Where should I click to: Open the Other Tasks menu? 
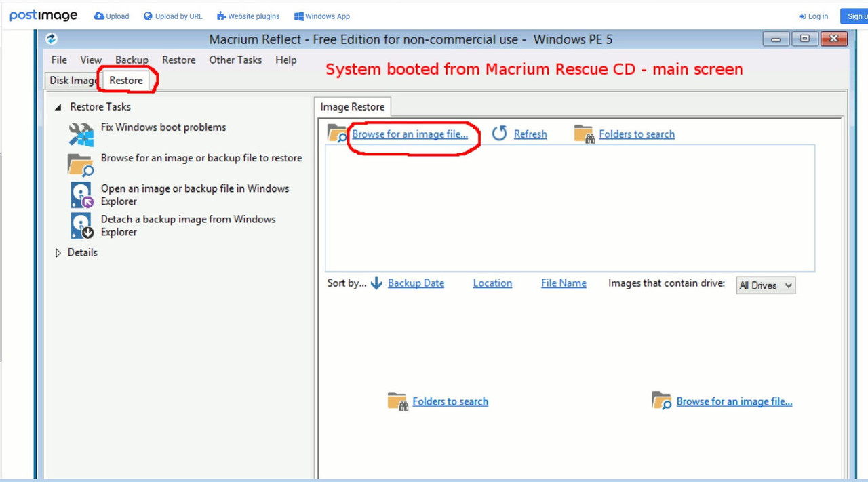235,60
